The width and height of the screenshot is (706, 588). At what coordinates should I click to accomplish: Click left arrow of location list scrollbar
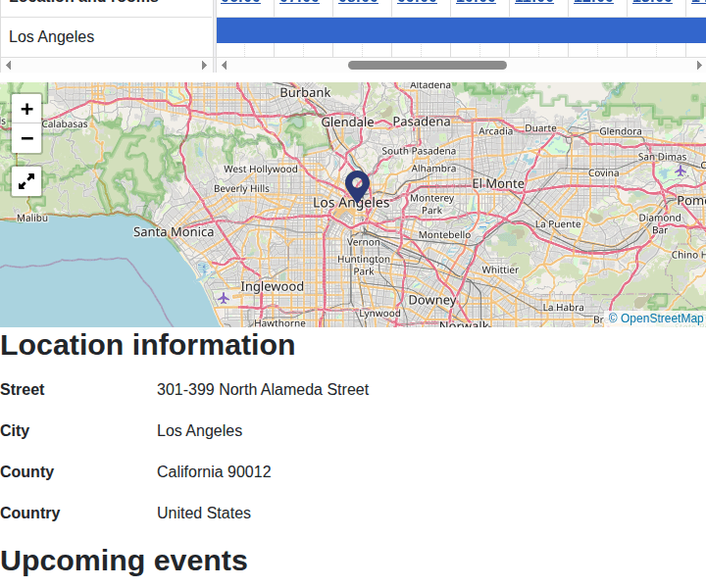[9, 66]
